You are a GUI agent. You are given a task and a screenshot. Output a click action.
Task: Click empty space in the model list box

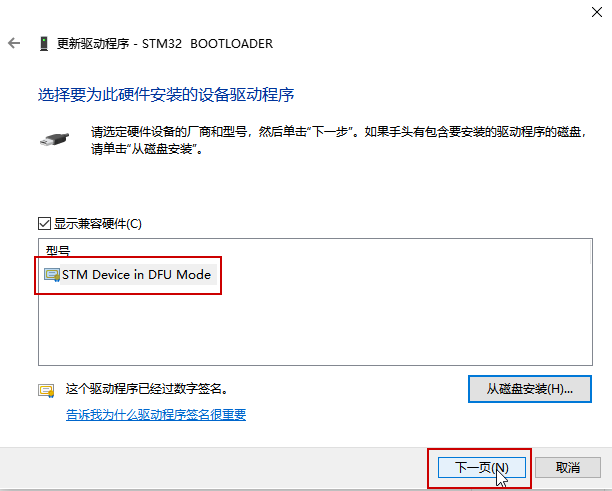click(315, 328)
